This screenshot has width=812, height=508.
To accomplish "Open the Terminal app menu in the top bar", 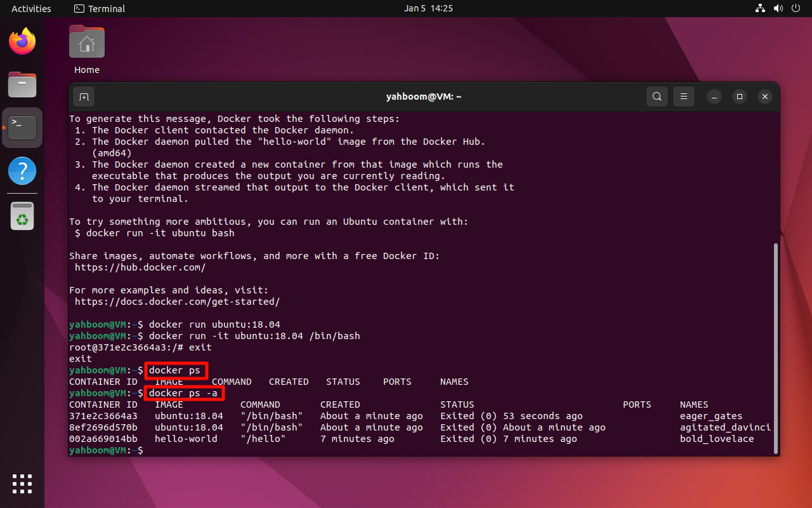I will (99, 8).
